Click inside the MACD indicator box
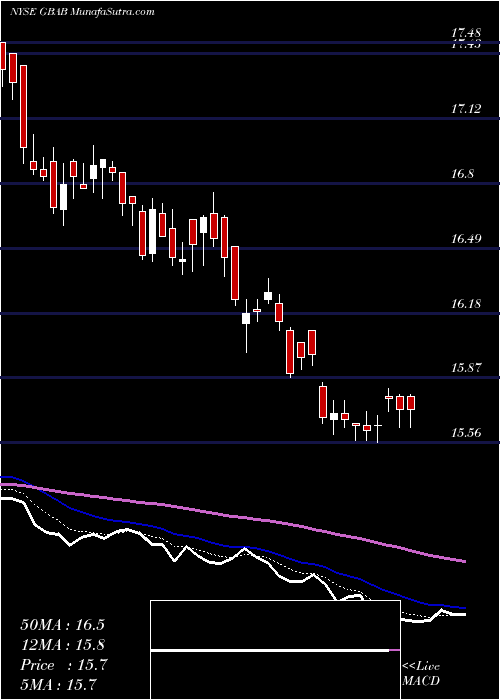 (275, 650)
